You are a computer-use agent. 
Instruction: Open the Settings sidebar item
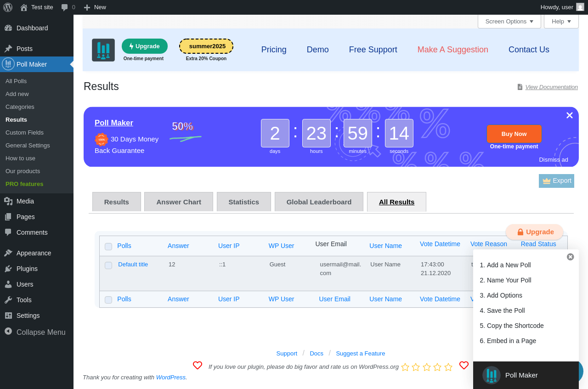point(37,316)
